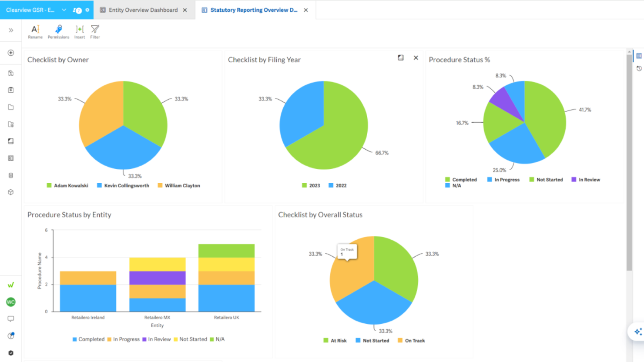
Task: Open the comments chat icon in sidebar
Action: pyautogui.click(x=11, y=319)
